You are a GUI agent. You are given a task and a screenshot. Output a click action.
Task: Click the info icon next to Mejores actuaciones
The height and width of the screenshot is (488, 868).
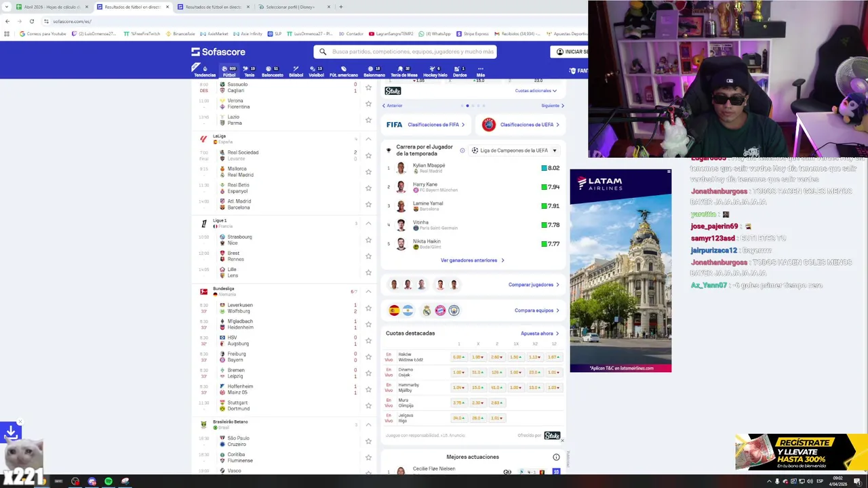[556, 457]
